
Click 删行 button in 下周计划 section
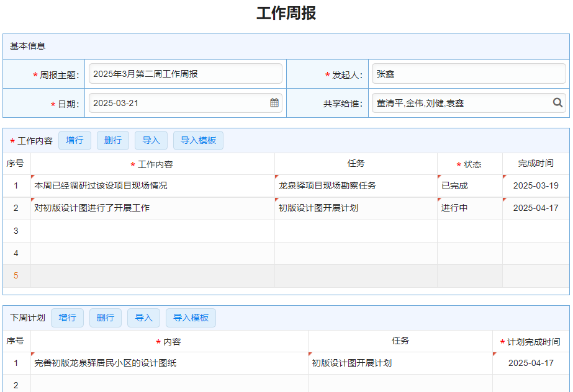click(x=106, y=318)
